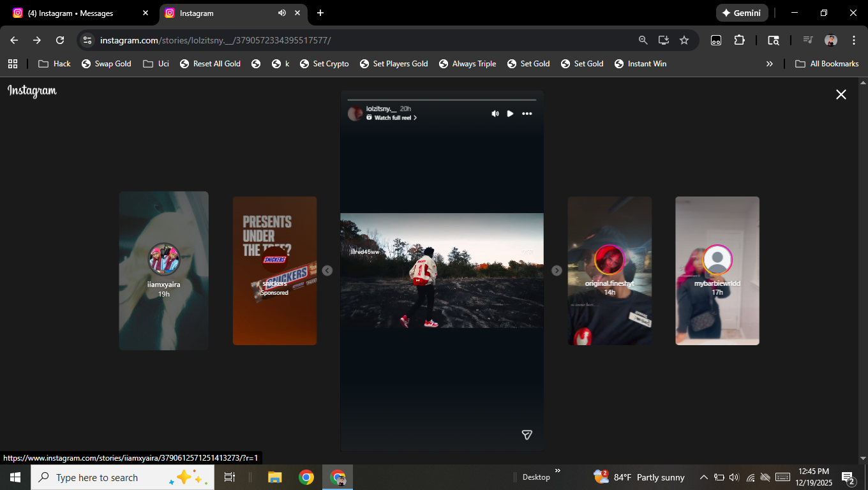Open Hack bookmarks folder
This screenshot has height=490, width=868.
pos(54,64)
